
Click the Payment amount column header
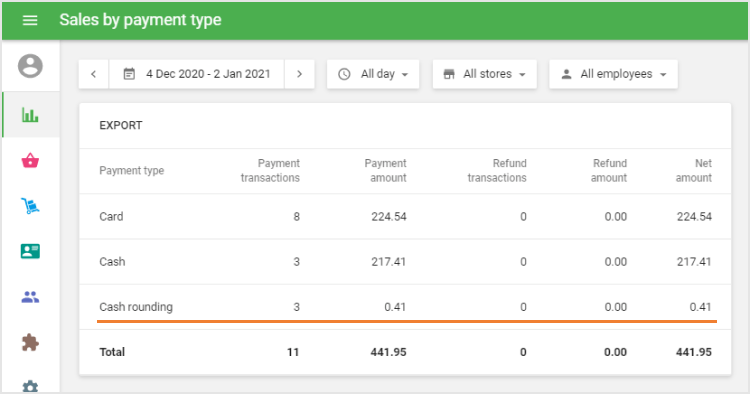(386, 170)
